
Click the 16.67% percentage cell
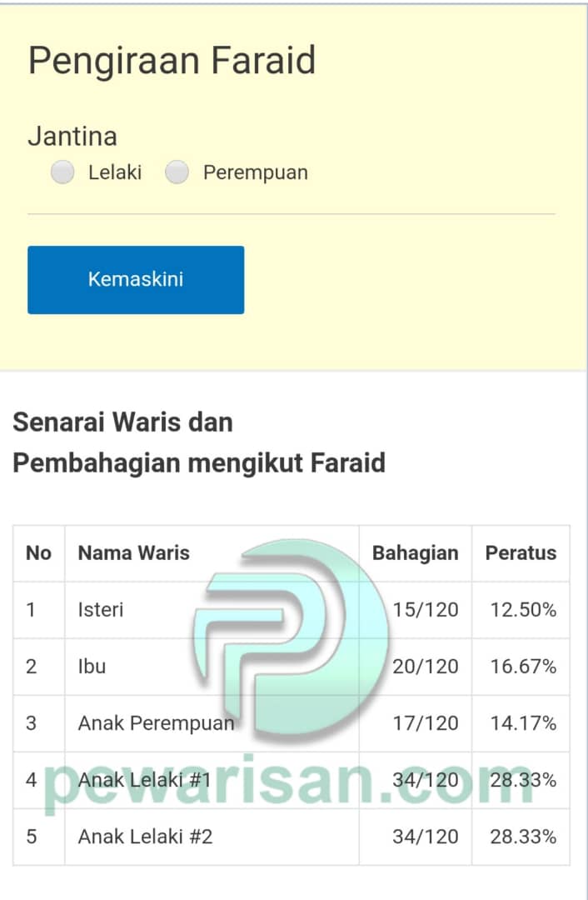click(523, 667)
